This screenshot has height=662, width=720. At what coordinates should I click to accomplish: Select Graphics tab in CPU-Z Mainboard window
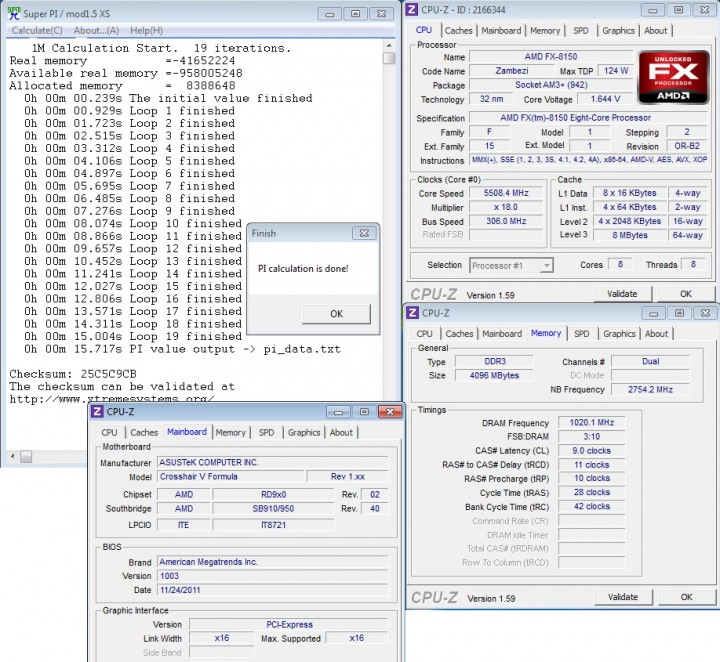pyautogui.click(x=304, y=432)
